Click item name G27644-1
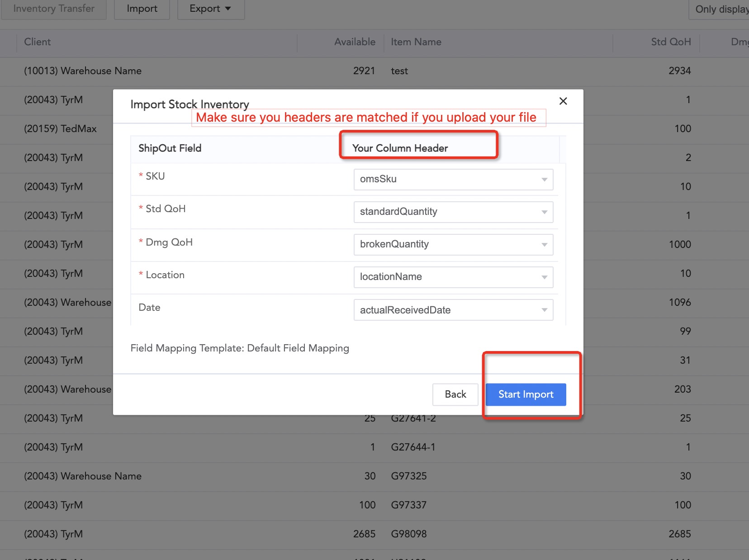 point(413,447)
